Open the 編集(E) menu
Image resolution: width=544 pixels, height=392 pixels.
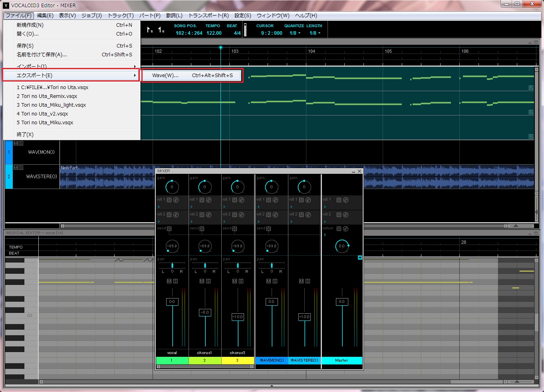(x=45, y=16)
